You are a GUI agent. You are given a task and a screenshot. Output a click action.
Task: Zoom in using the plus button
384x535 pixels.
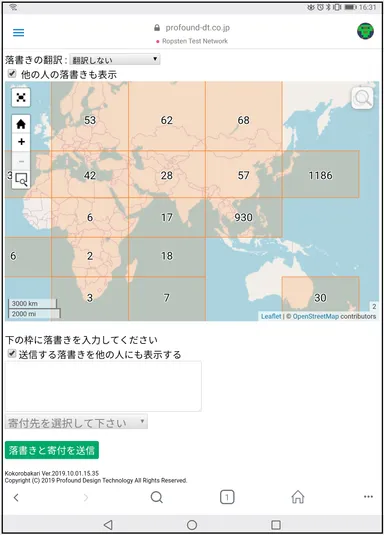(21, 142)
